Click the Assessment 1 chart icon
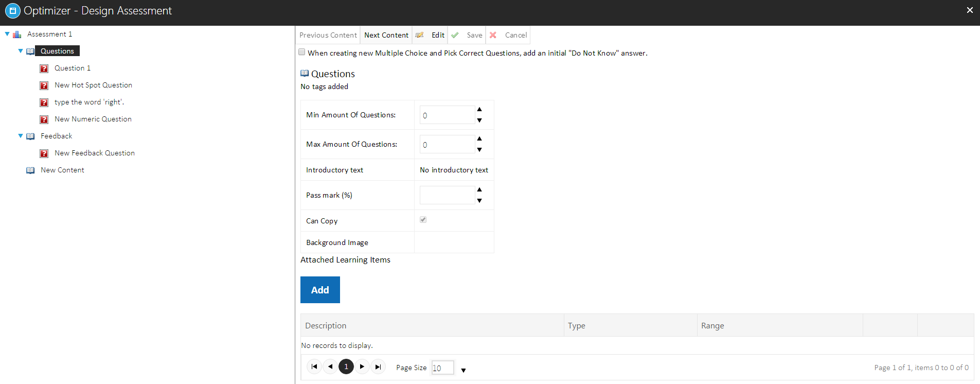Viewport: 980px width, 384px height. [x=17, y=34]
